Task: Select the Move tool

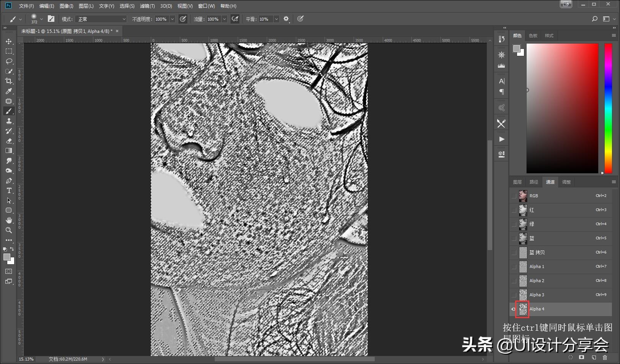Action: (9, 41)
